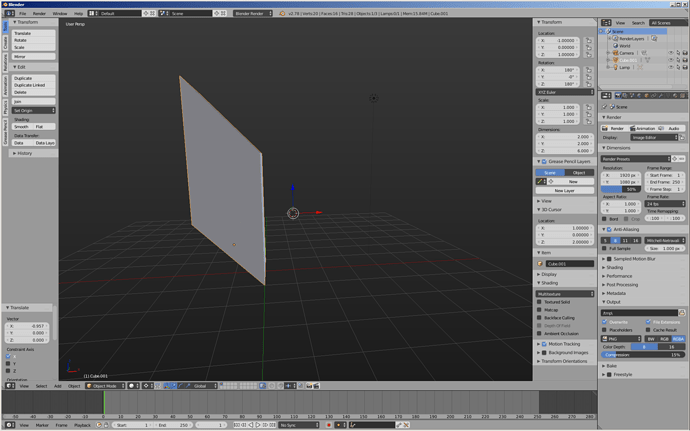Enable the Placeholders checkbox
The width and height of the screenshot is (690, 431).
pos(605,330)
